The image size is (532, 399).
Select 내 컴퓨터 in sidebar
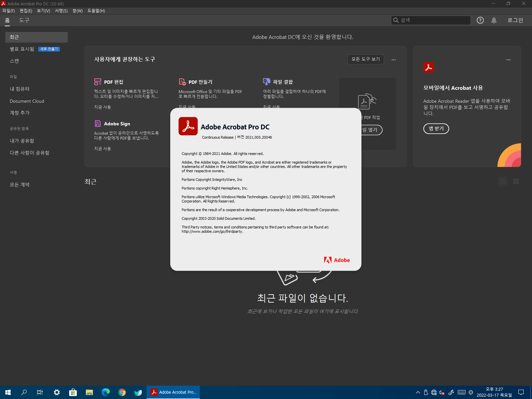click(20, 89)
